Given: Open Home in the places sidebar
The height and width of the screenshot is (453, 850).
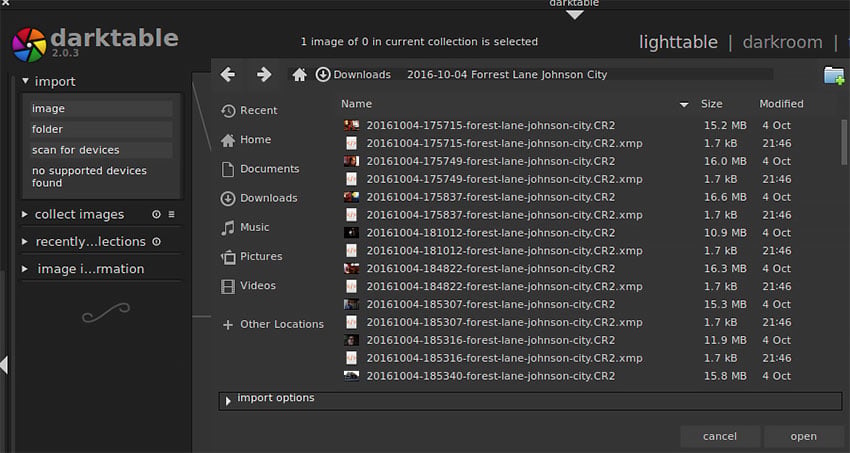Looking at the screenshot, I should [246, 140].
